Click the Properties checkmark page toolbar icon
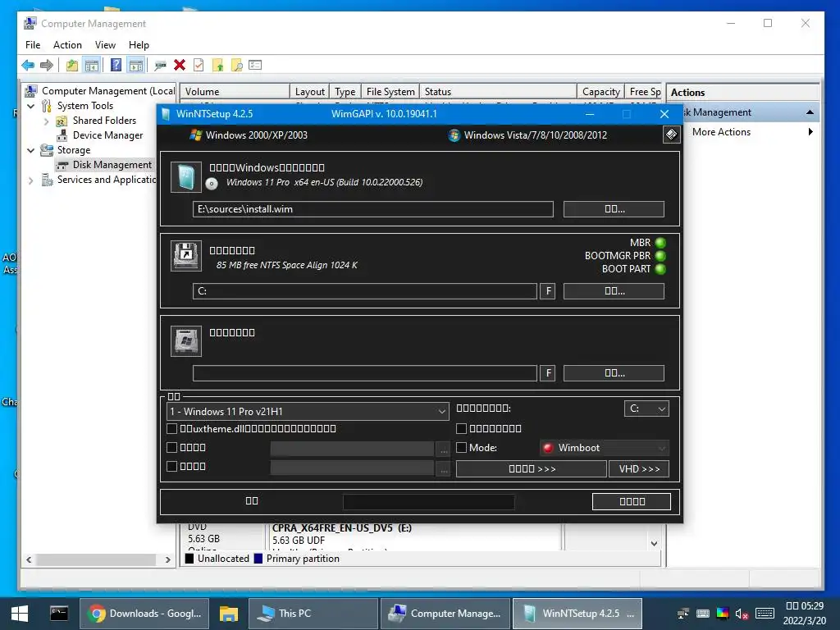The height and width of the screenshot is (630, 840). pyautogui.click(x=199, y=66)
